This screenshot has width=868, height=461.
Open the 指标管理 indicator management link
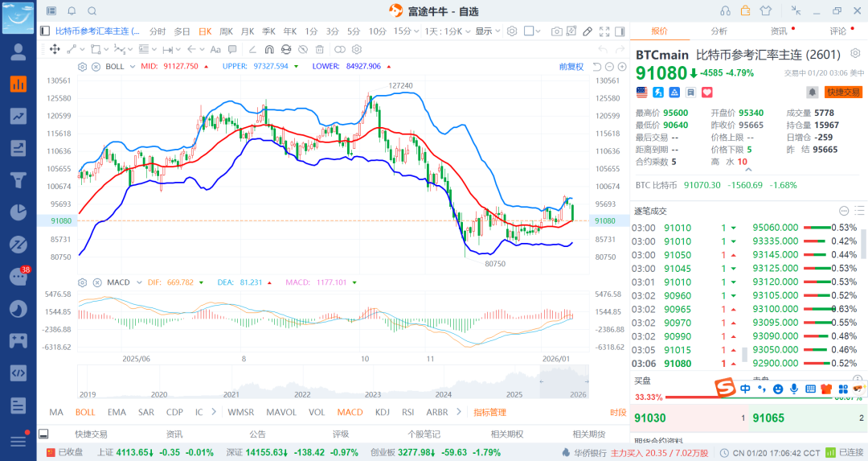tap(489, 412)
